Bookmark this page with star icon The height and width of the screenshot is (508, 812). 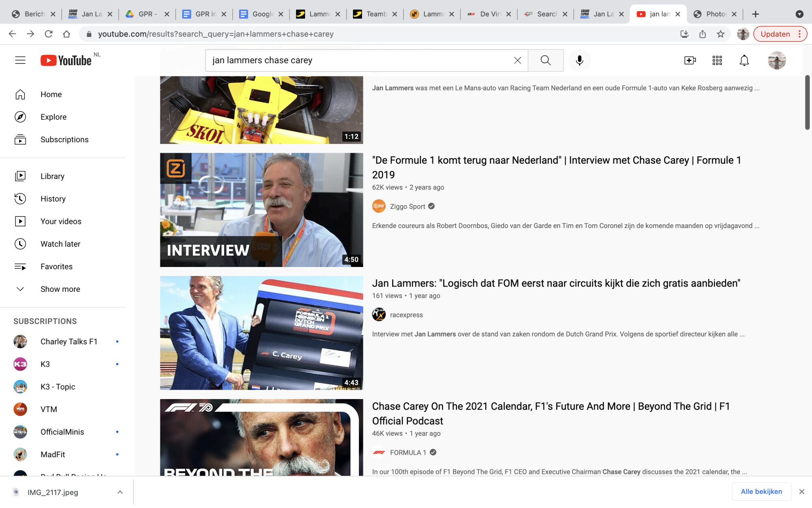click(721, 34)
